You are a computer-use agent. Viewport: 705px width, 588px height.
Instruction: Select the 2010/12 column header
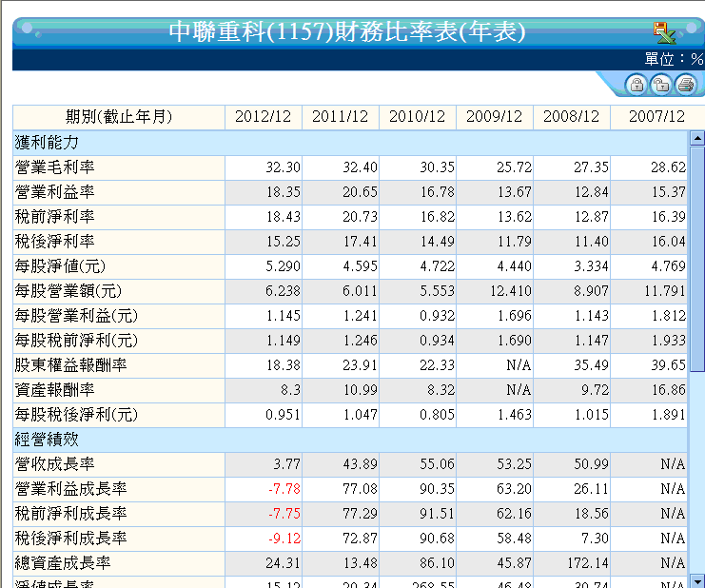(x=418, y=117)
